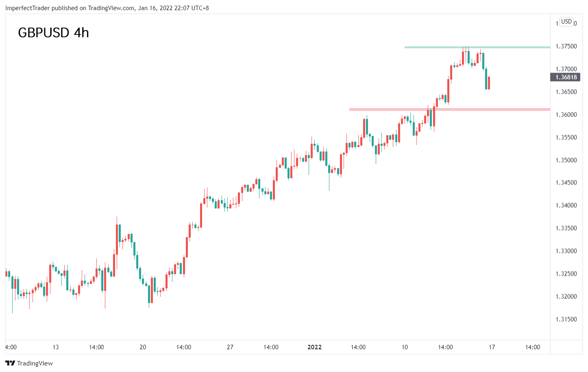Click the 1.37500 price axis label

pos(566,46)
